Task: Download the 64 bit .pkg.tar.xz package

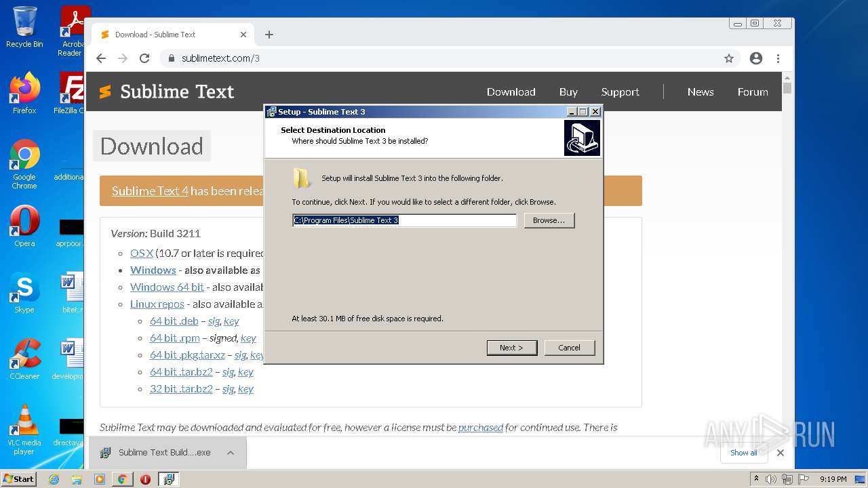Action: 187,354
